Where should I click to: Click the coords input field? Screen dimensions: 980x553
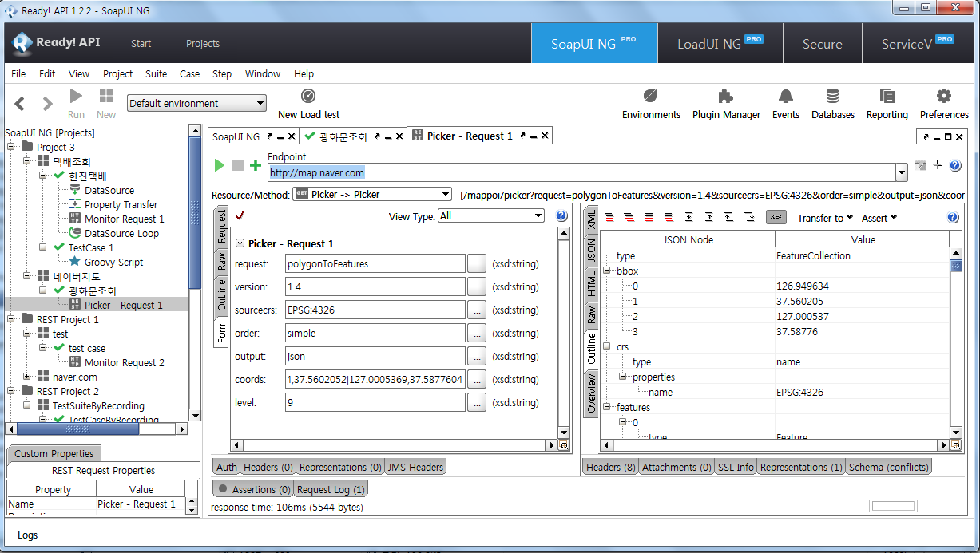click(375, 380)
